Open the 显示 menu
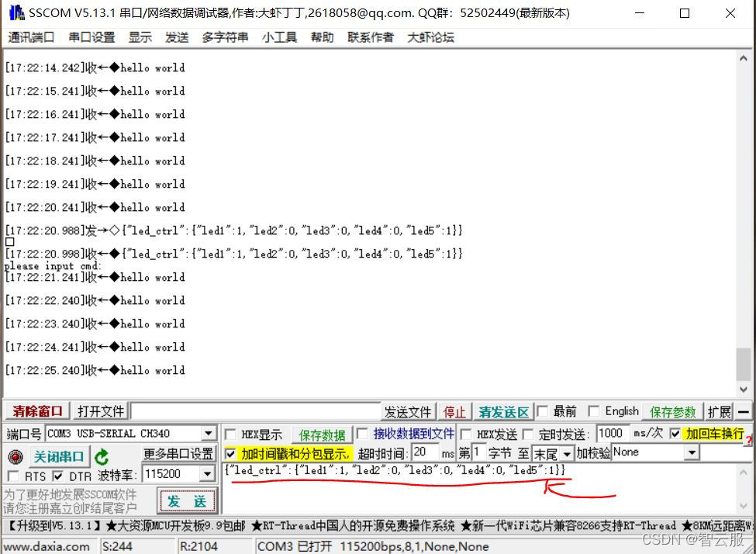The height and width of the screenshot is (554, 756). point(140,37)
